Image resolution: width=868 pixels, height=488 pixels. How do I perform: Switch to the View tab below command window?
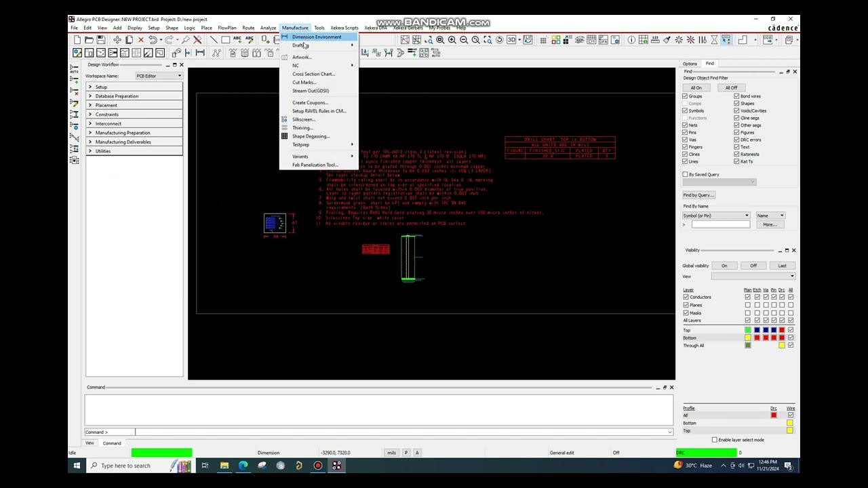coord(90,443)
